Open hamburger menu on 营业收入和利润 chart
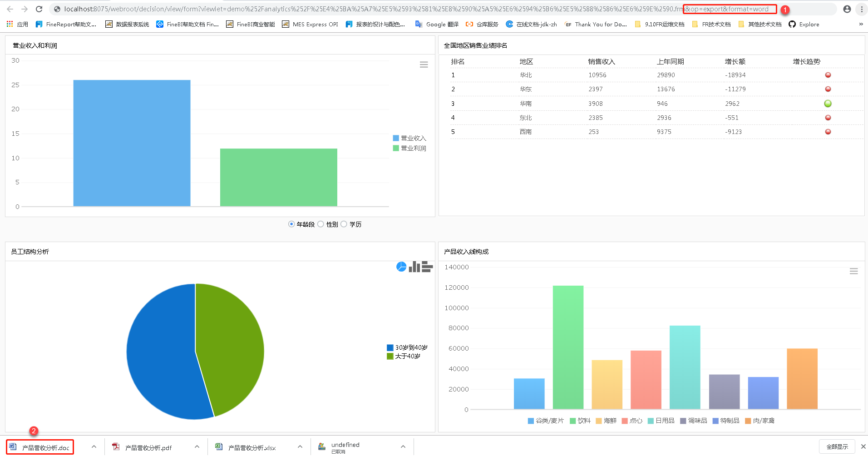Image resolution: width=868 pixels, height=456 pixels. (424, 64)
